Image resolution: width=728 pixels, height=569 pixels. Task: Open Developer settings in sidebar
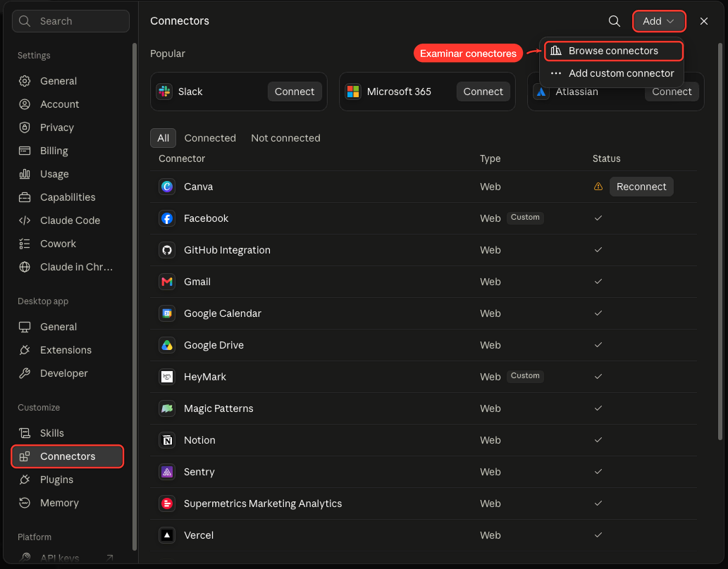(x=68, y=373)
